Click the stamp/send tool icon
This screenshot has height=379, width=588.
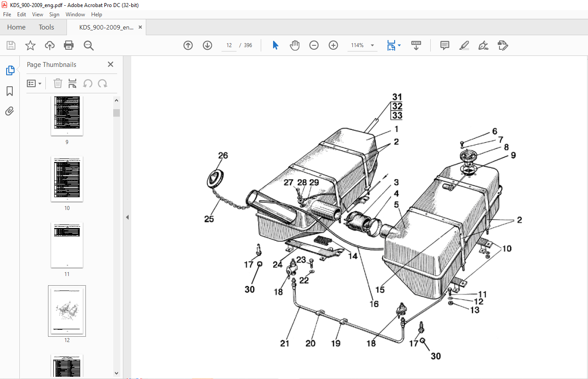point(503,45)
